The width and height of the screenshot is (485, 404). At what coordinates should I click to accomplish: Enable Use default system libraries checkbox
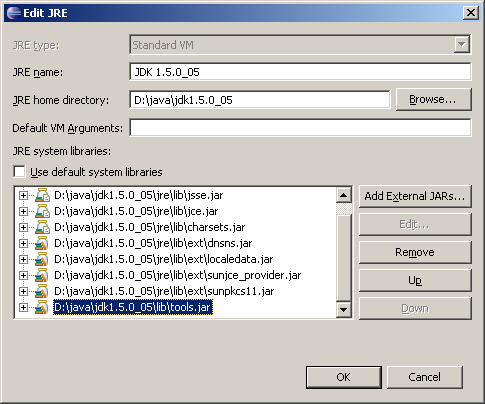(x=19, y=172)
